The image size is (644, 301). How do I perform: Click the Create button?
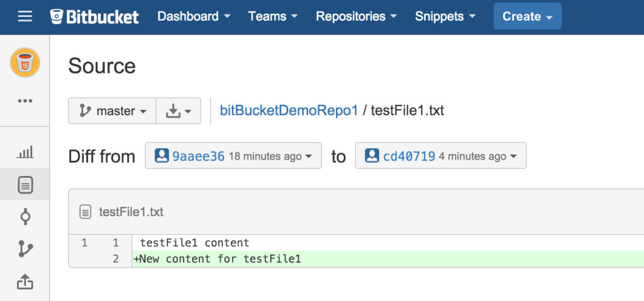[x=527, y=17]
